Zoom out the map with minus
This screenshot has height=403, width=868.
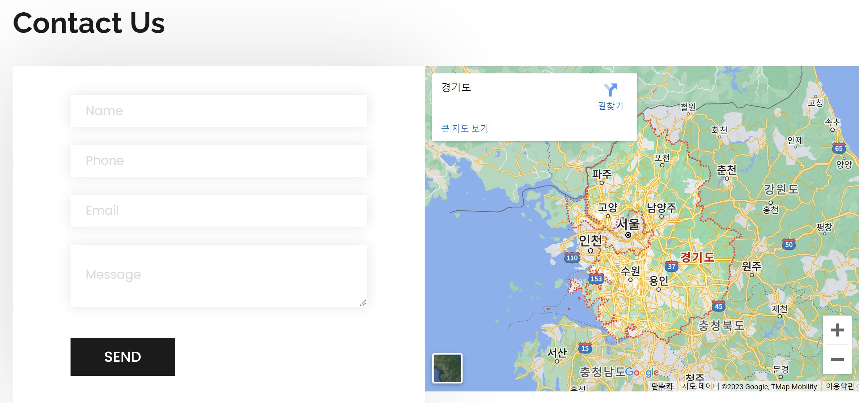point(837,360)
